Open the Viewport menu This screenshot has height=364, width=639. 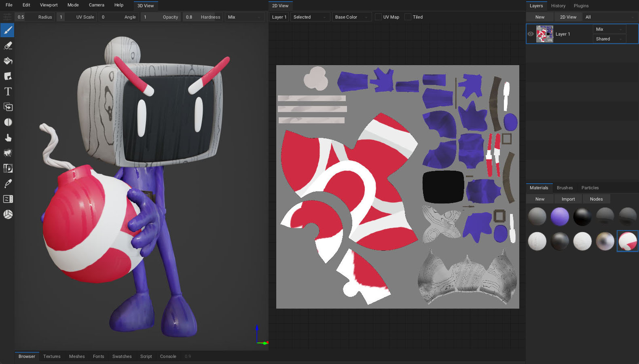[49, 5]
